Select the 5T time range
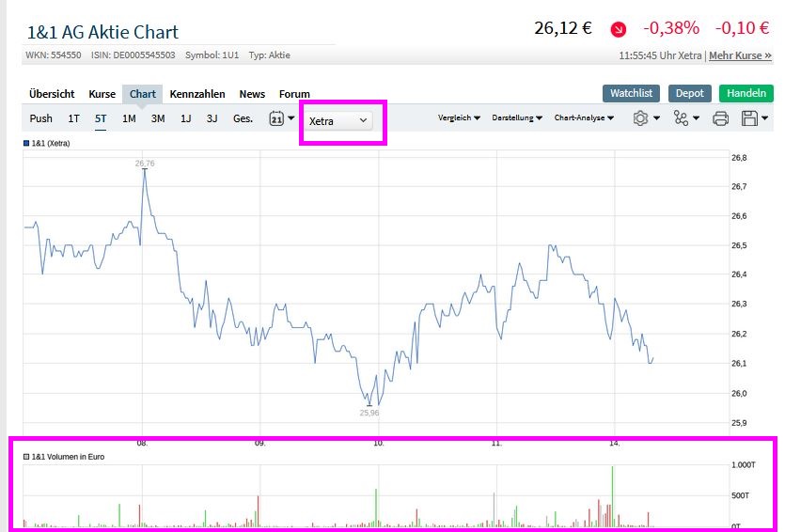 [101, 118]
